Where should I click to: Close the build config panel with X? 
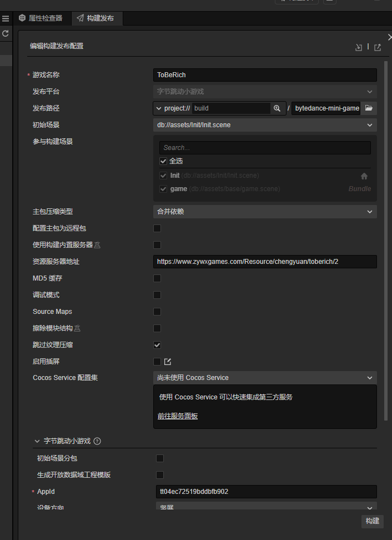pyautogui.click(x=390, y=37)
